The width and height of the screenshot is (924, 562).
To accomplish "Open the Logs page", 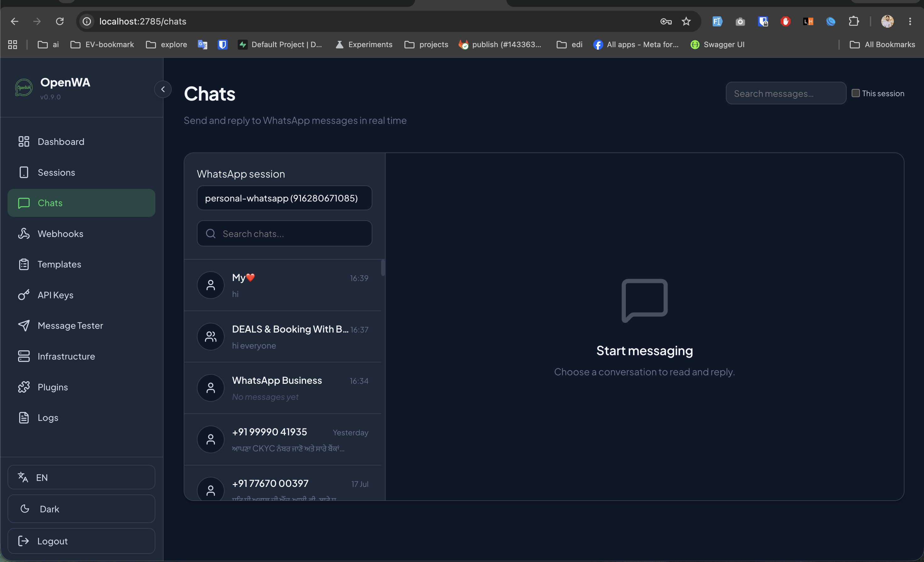I will coord(81,417).
